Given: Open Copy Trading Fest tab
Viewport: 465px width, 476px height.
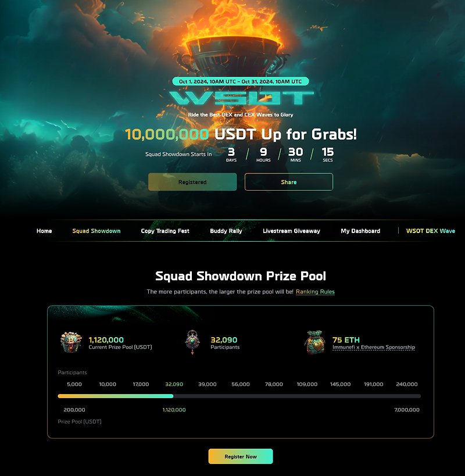Looking at the screenshot, I should 165,231.
